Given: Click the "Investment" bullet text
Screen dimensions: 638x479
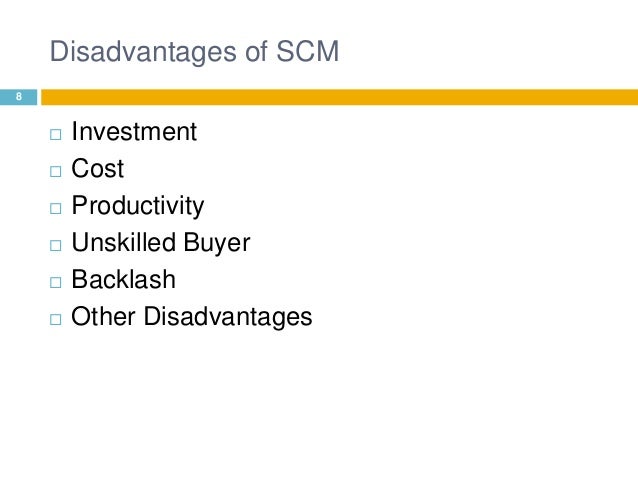Looking at the screenshot, I should pos(134,132).
